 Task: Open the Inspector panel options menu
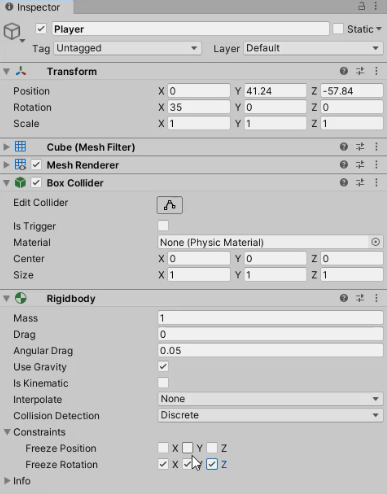tap(376, 6)
